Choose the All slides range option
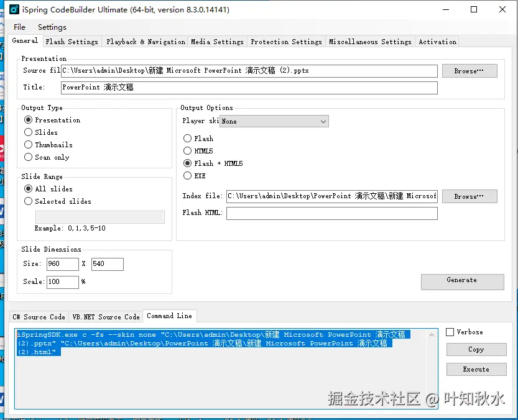 pos(49,189)
